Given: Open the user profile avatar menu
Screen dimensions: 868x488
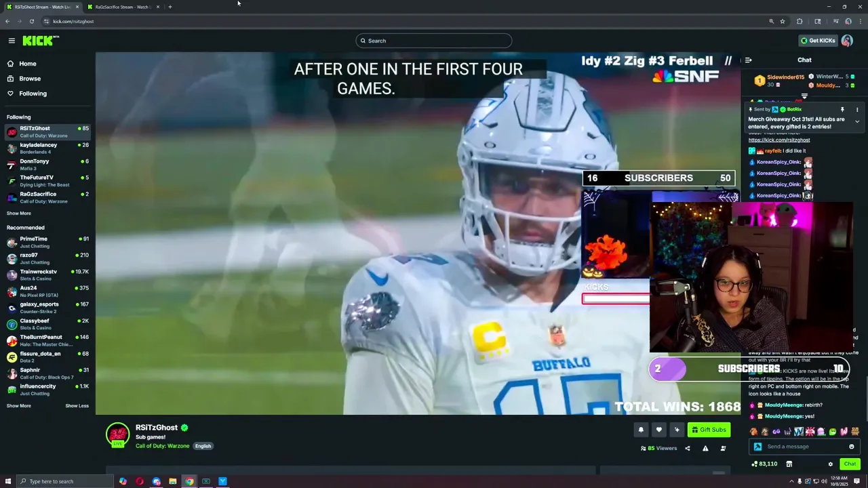Looking at the screenshot, I should 847,41.
